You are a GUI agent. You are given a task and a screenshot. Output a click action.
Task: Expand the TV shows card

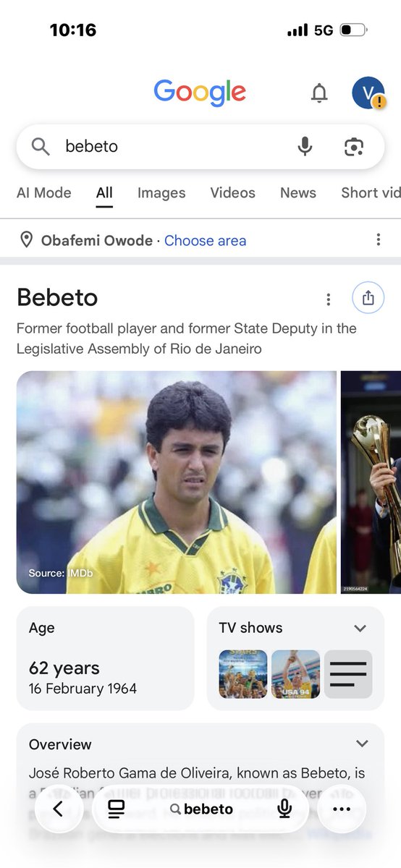pyautogui.click(x=360, y=628)
